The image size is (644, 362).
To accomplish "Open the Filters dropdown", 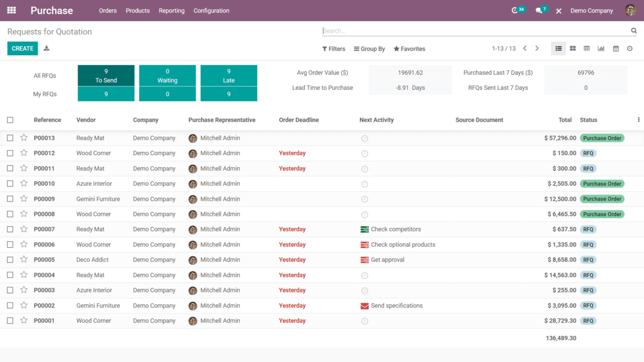I will [334, 49].
